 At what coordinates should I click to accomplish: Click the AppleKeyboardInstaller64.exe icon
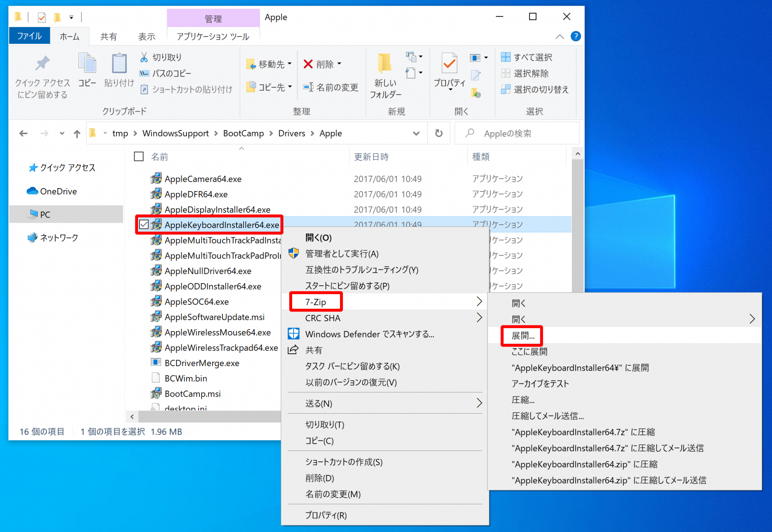pyautogui.click(x=156, y=224)
